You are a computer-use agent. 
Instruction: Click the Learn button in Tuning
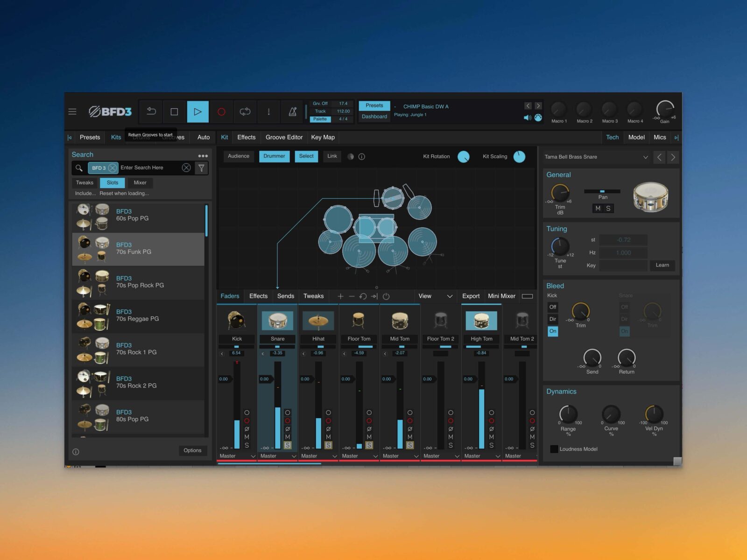662,265
